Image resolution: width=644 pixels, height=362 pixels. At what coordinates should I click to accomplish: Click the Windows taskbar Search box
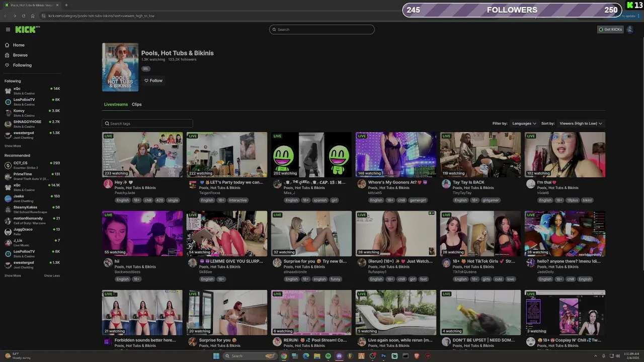[x=250, y=356]
